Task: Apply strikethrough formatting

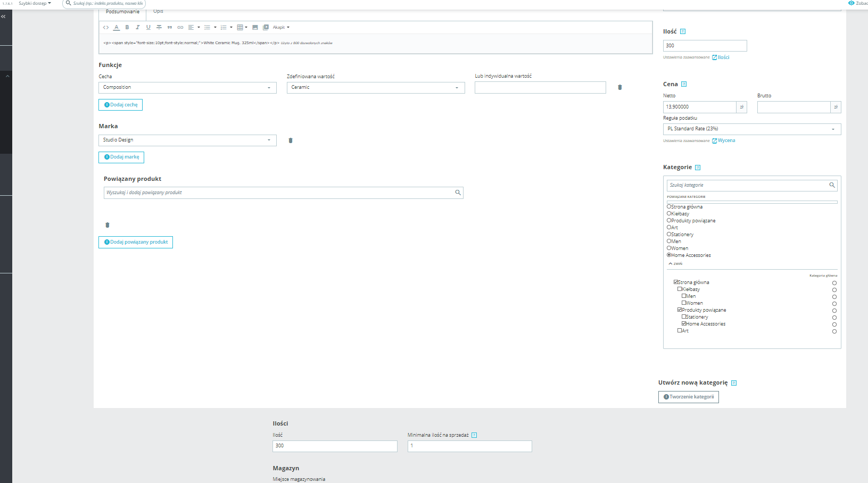Action: point(159,28)
